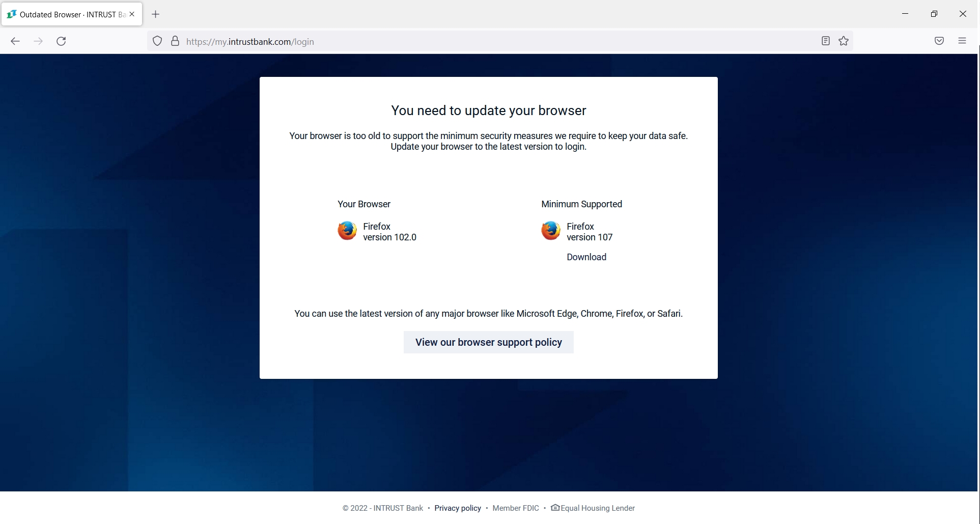Save the page to Pocket

point(939,41)
